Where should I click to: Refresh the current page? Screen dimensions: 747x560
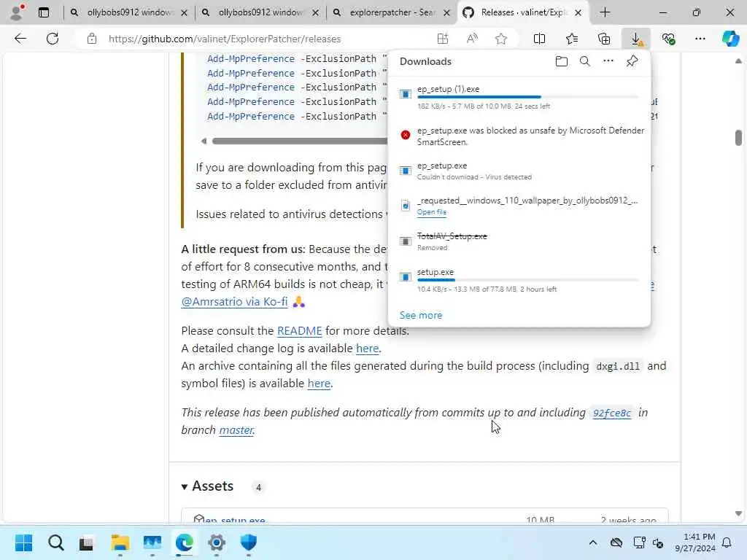(x=53, y=39)
